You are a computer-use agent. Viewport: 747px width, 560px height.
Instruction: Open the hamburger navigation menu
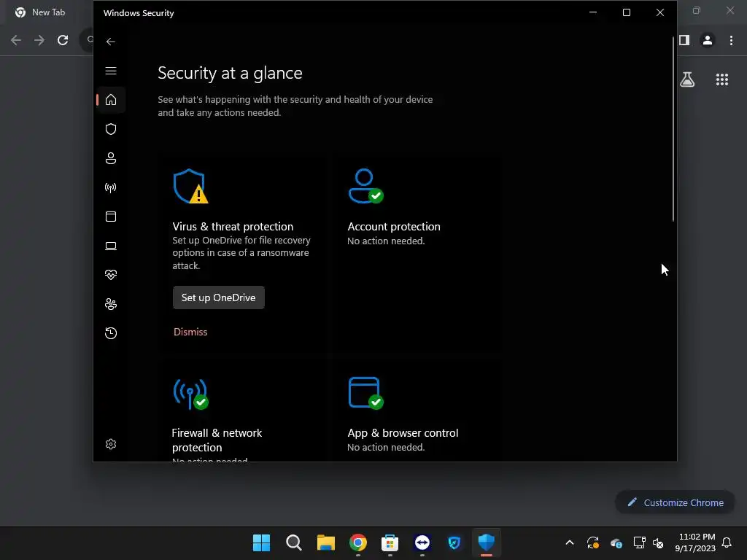point(111,71)
